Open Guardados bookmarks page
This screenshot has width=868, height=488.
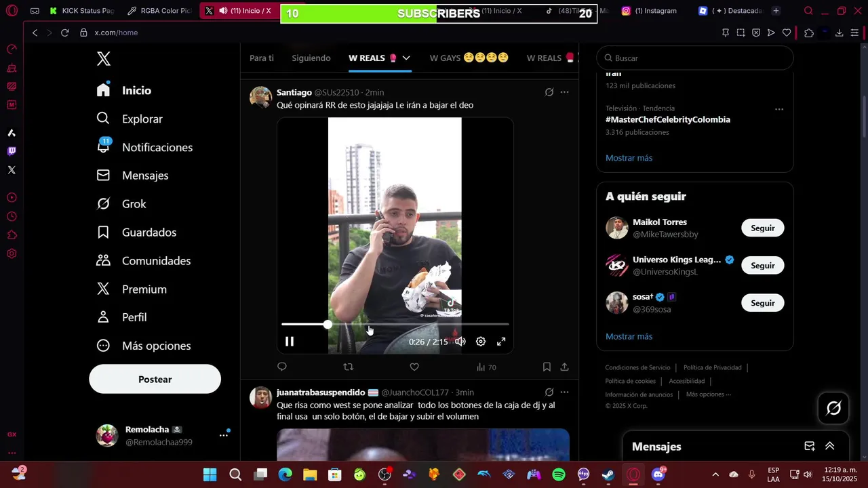click(136, 232)
